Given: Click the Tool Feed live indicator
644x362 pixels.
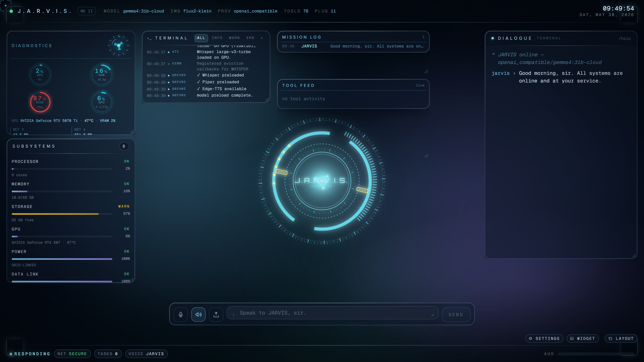Looking at the screenshot, I should tap(420, 85).
